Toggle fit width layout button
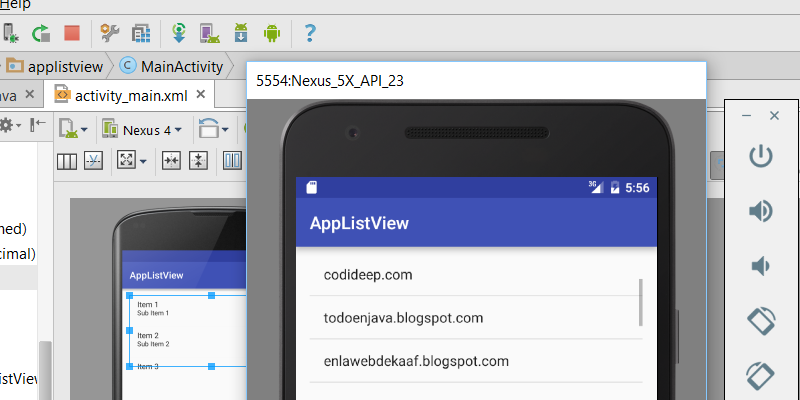This screenshot has height=400, width=800. [x=171, y=161]
